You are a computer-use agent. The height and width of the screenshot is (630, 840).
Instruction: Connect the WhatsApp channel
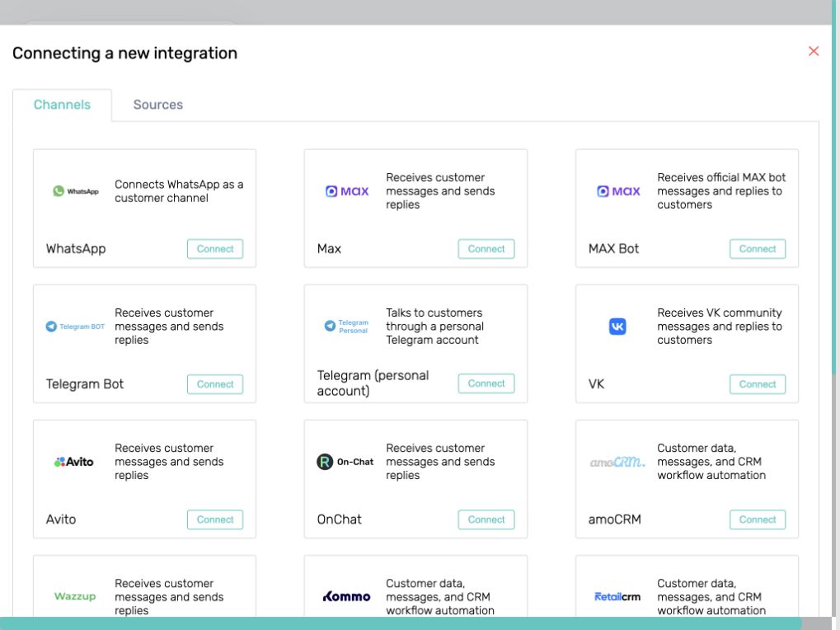(x=215, y=248)
